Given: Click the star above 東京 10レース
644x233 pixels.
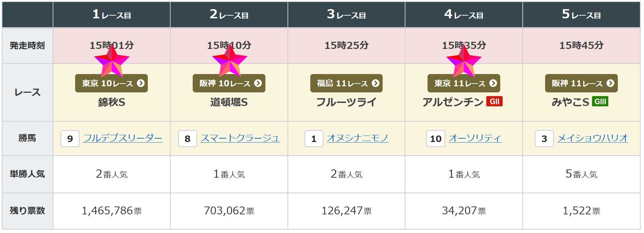Looking at the screenshot, I should coord(112,61).
